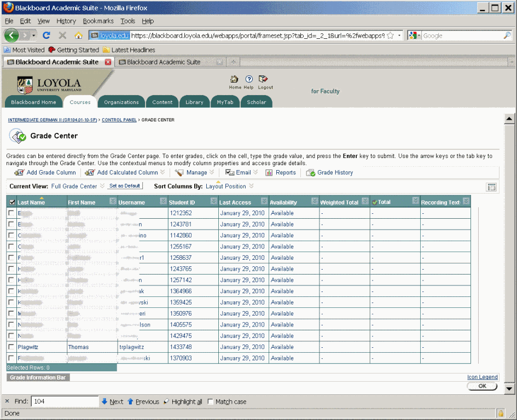
Task: Reload page with Firefox refresh icon
Action: tap(47, 36)
